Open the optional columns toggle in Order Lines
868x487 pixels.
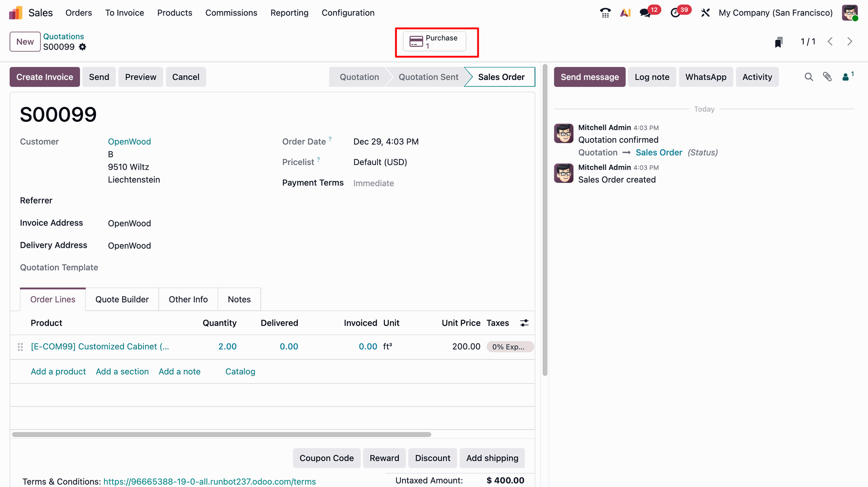coord(524,323)
